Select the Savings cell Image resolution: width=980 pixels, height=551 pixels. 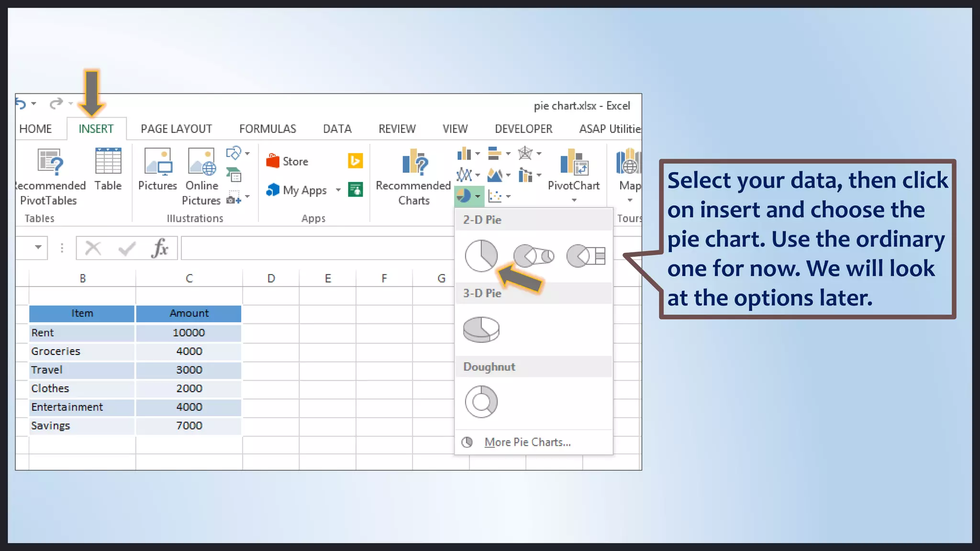coord(82,426)
